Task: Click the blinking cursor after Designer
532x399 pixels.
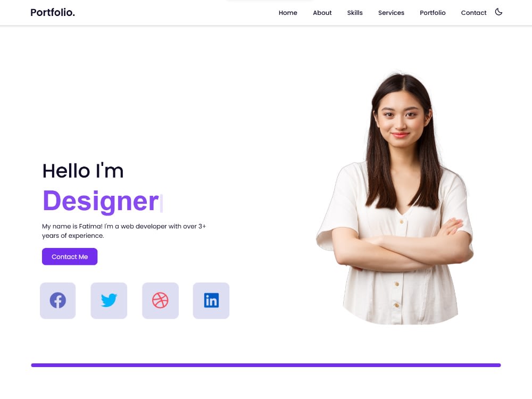Action: 162,203
